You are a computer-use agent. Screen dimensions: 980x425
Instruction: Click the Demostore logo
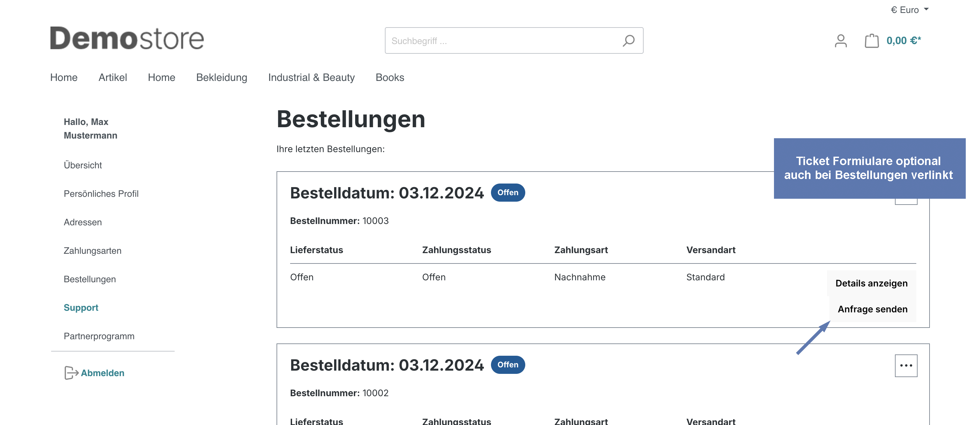point(127,38)
